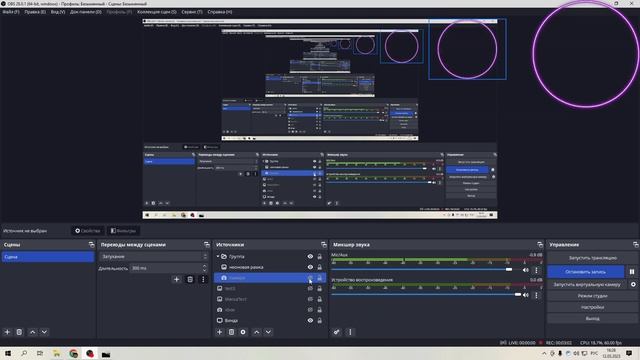Show the selected Камера source
This screenshot has height=360, width=640.
[310, 278]
